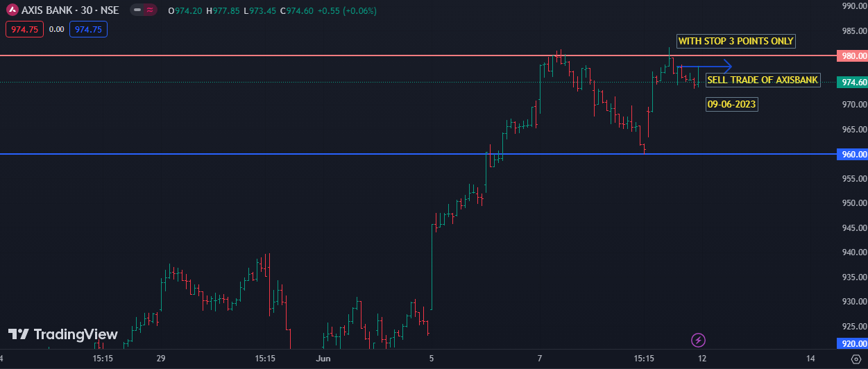The image size is (868, 369).
Task: Click the 970.00 price scale label
Action: pos(854,105)
